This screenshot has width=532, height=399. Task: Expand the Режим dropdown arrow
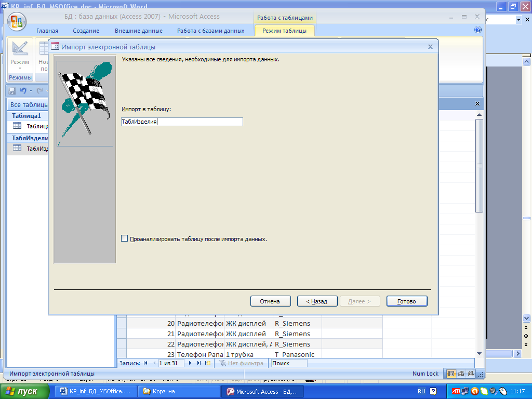pos(20,68)
